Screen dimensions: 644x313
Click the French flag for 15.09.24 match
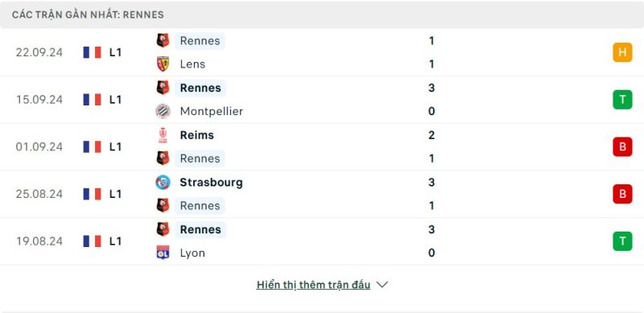[x=92, y=100]
